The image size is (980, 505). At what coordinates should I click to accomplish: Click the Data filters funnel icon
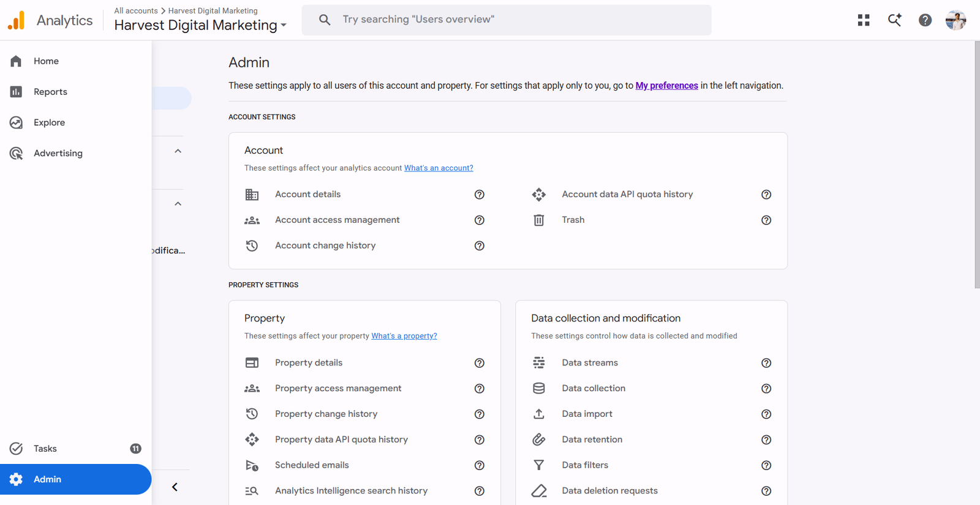tap(539, 465)
